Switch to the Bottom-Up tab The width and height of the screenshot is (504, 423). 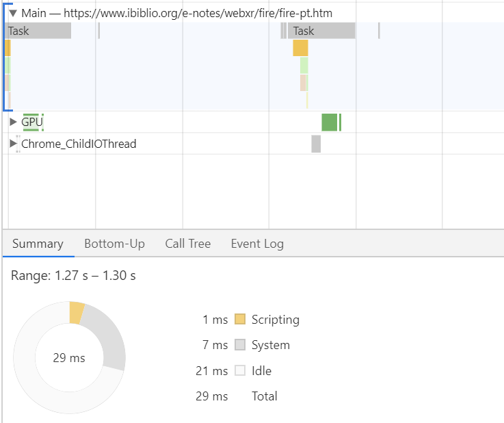[x=114, y=244]
